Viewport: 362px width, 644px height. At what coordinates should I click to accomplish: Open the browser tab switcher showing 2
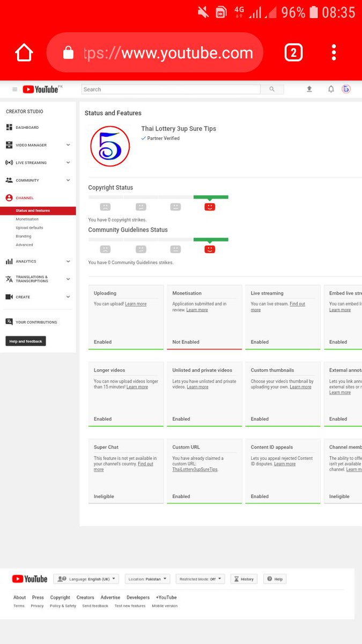click(x=293, y=53)
